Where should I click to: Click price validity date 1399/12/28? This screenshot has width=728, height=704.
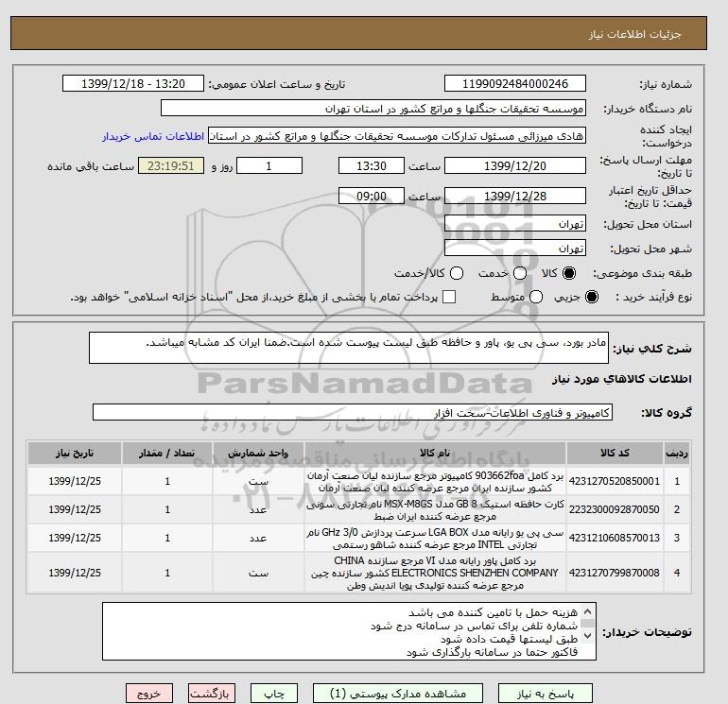(515, 196)
